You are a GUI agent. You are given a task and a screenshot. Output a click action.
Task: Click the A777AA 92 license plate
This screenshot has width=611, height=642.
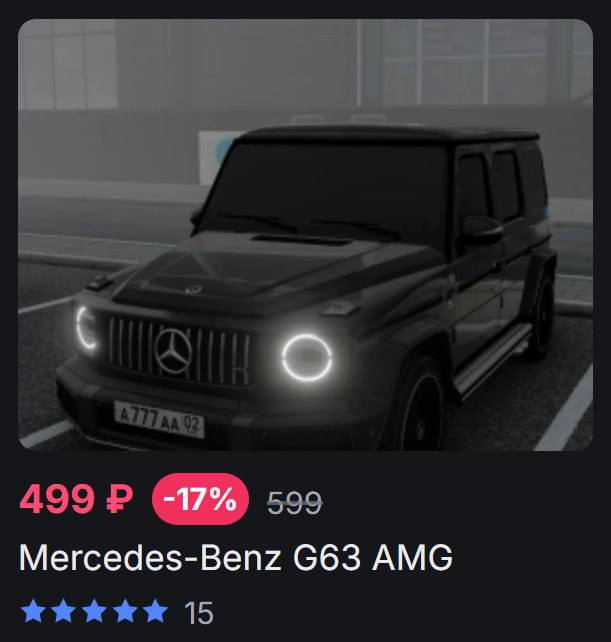[x=159, y=420]
